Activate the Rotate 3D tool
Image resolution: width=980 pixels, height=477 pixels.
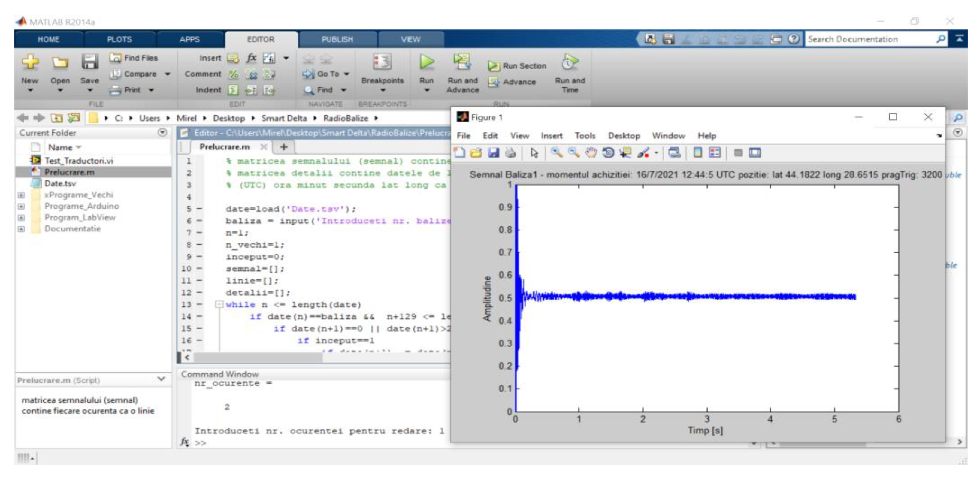pos(608,153)
